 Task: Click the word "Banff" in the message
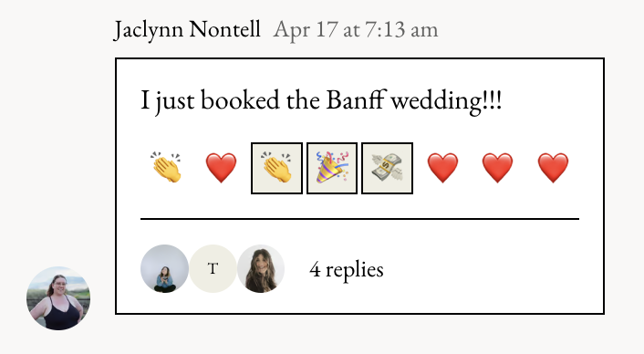(356, 99)
